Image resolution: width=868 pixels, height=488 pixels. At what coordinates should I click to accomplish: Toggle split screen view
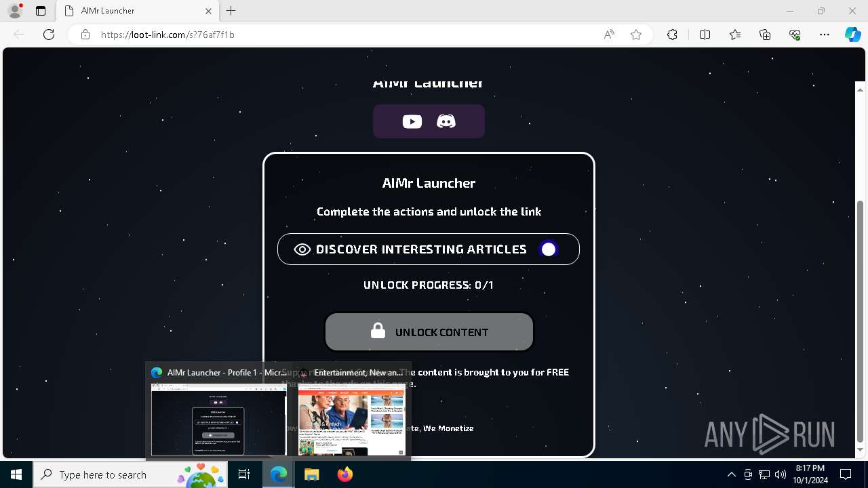[x=705, y=35]
